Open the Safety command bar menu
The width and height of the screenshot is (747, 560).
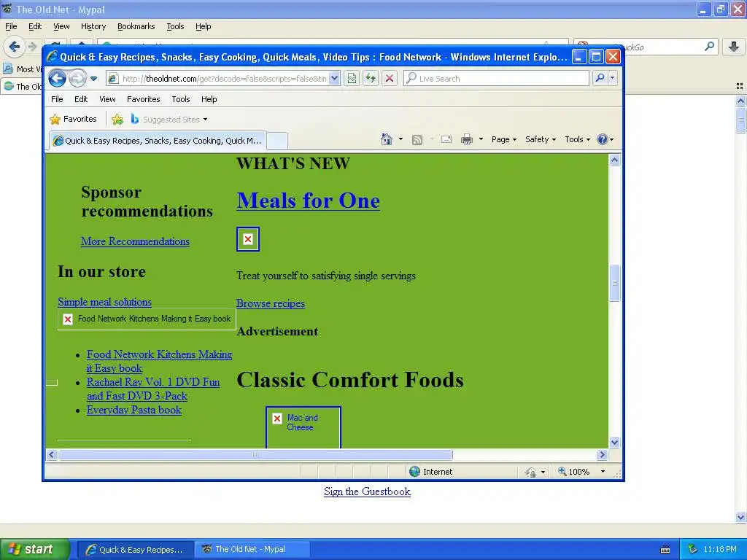[x=541, y=139]
